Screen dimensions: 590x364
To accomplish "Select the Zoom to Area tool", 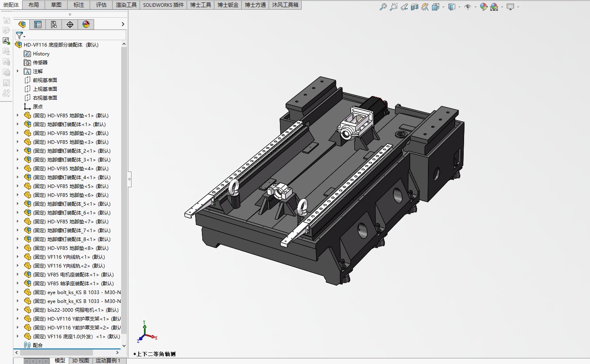I will (394, 7).
